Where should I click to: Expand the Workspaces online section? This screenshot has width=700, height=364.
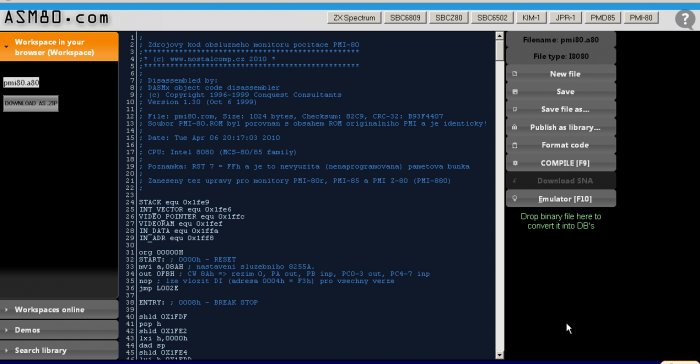coord(59,310)
